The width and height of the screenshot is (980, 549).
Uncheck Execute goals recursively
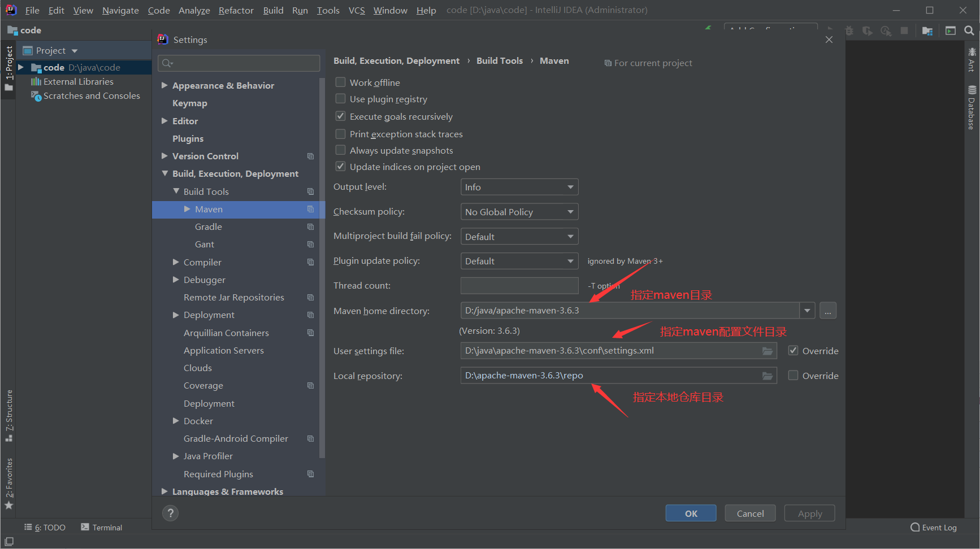[341, 116]
